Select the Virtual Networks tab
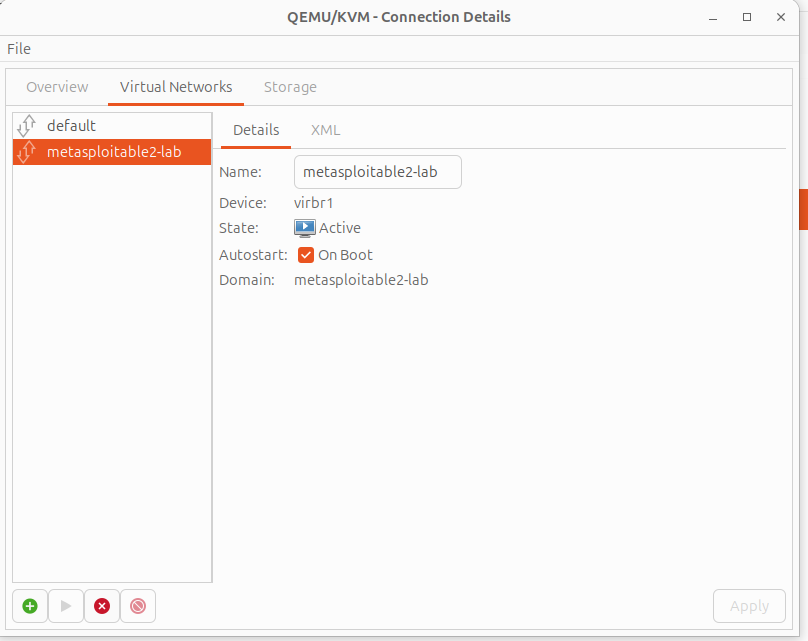 tap(176, 87)
